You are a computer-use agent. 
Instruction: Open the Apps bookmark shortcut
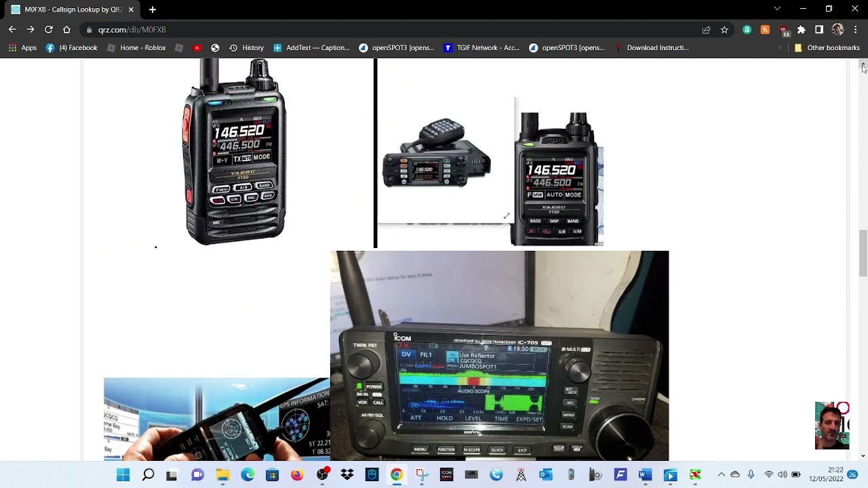(22, 48)
